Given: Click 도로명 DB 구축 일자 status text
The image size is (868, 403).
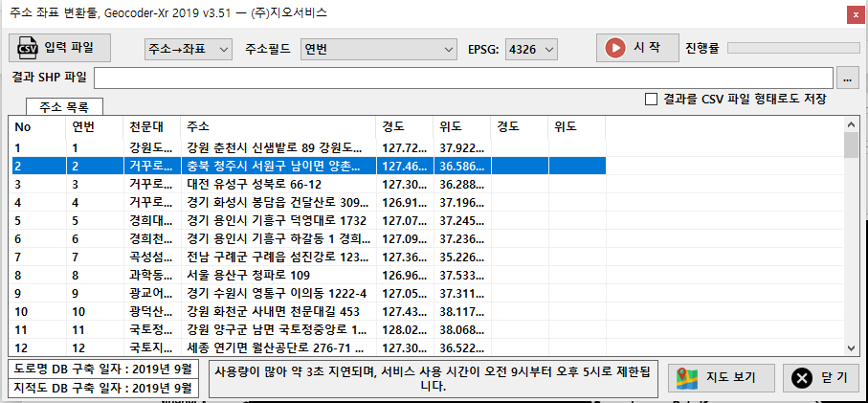Looking at the screenshot, I should click(104, 368).
